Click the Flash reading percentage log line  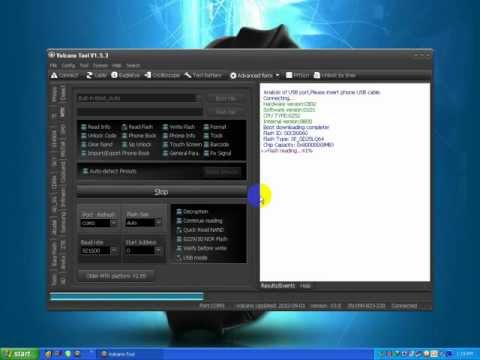(287, 151)
